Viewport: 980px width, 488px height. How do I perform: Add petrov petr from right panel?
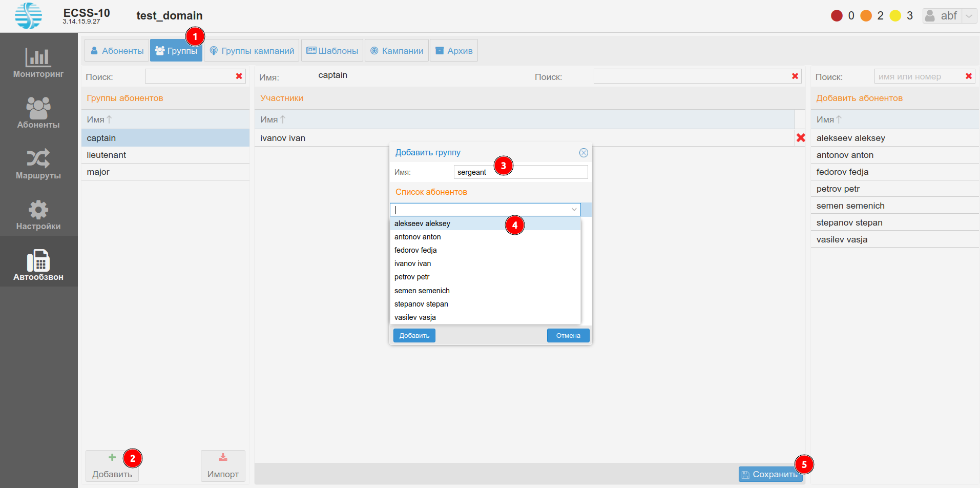tap(895, 189)
